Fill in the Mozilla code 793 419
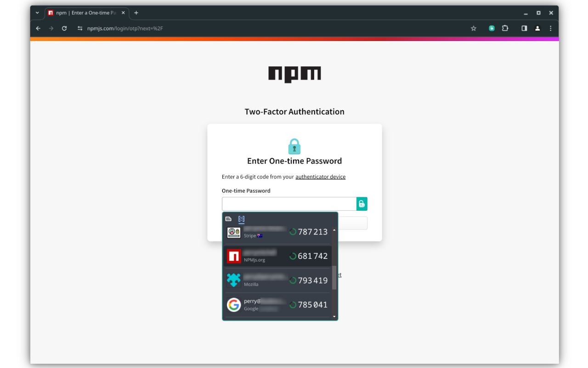588x368 pixels. tap(313, 280)
